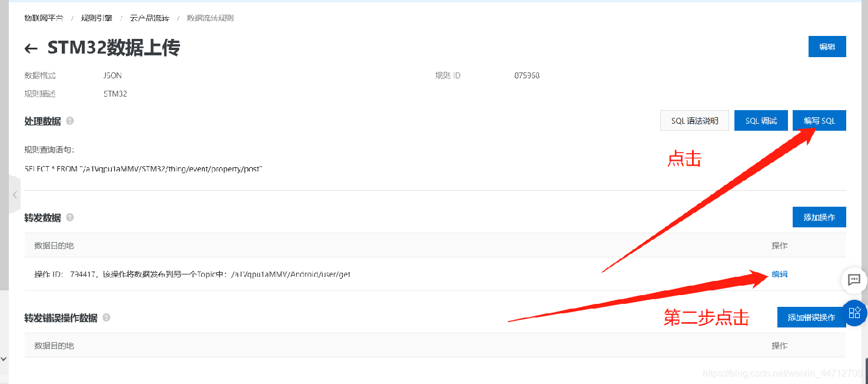Viewport: 868px width, 384px height.
Task: Click 数据目的地 header under 转发错误操作数据
Action: (x=54, y=346)
